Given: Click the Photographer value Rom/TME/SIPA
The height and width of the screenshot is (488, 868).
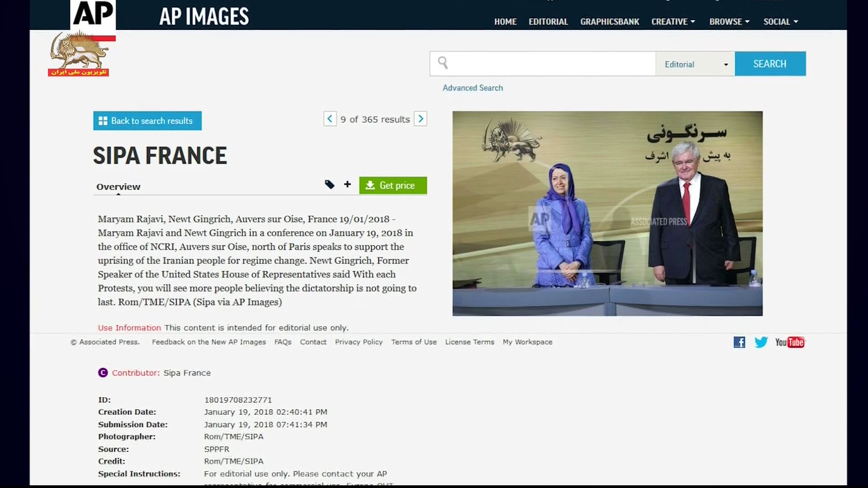Looking at the screenshot, I should click(x=234, y=436).
